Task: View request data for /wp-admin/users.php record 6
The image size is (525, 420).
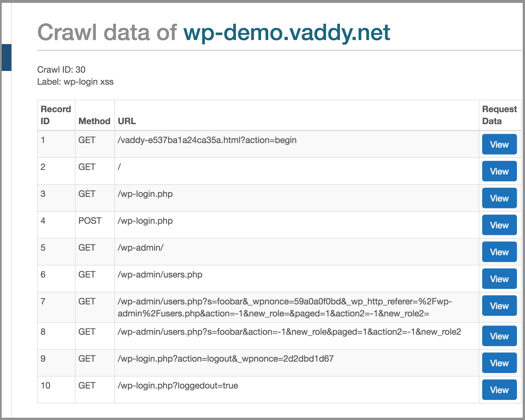Action: [499, 279]
